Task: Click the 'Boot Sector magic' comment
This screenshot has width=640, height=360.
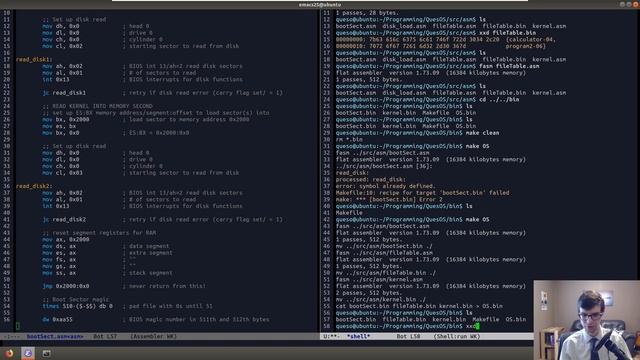Action: click(76, 299)
